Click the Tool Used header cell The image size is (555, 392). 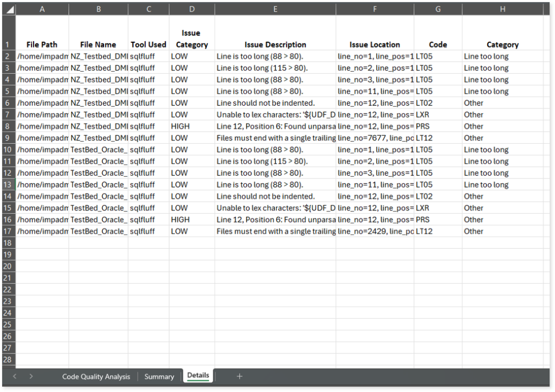(x=149, y=44)
